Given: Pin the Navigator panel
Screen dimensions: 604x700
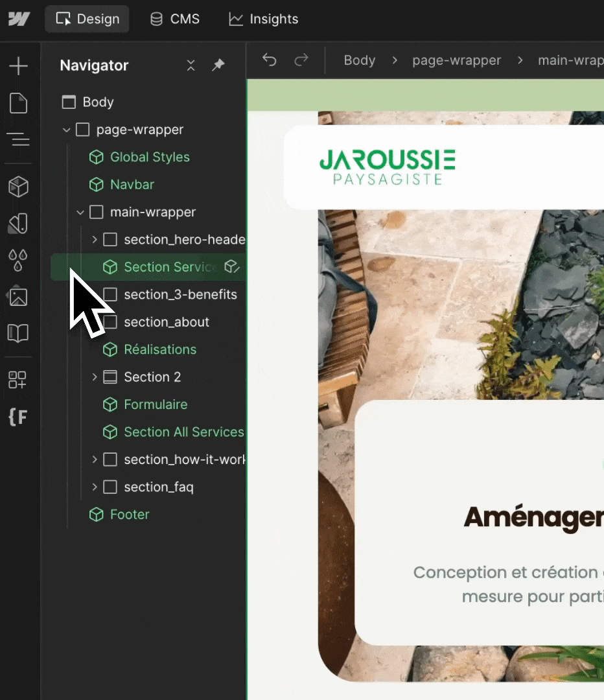Looking at the screenshot, I should pyautogui.click(x=218, y=65).
